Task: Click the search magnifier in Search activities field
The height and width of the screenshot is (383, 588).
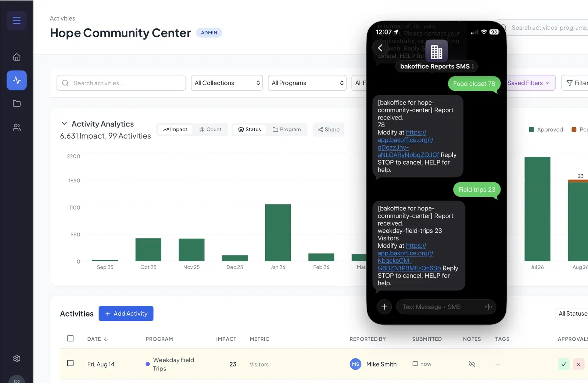Action: [x=65, y=83]
